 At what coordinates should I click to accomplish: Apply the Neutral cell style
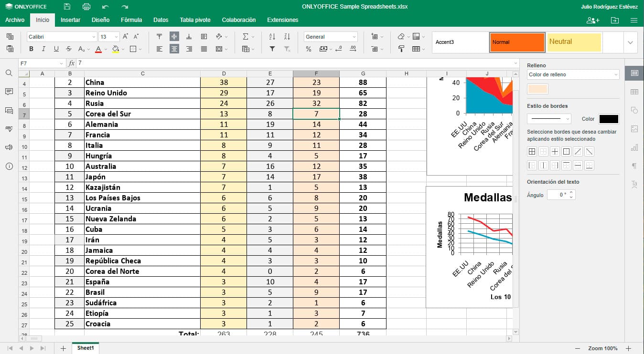point(574,42)
